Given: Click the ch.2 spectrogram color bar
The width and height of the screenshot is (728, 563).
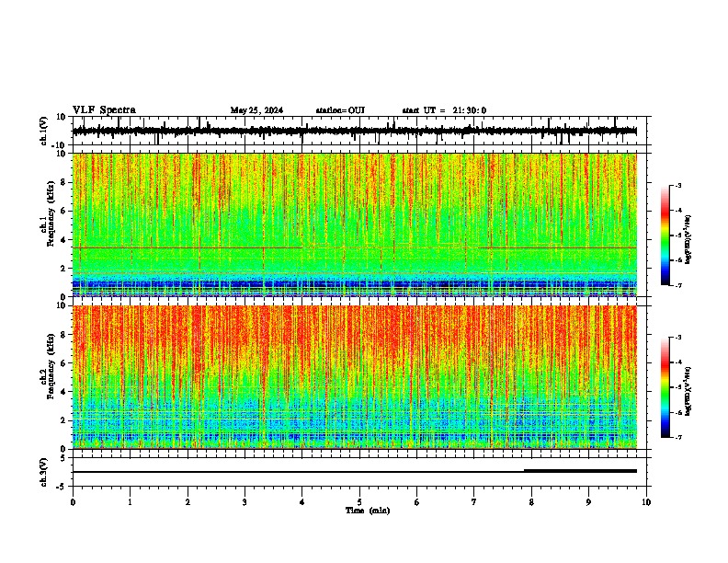Looking at the screenshot, I should click(665, 387).
